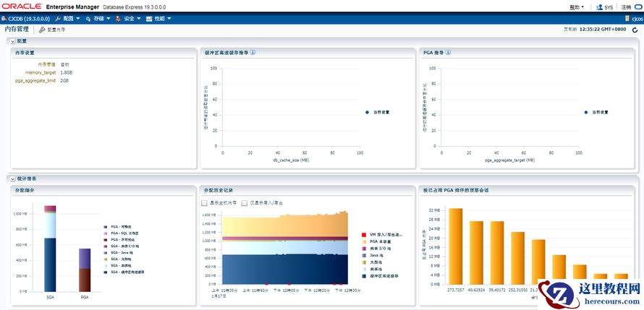644x310 pixels.
Task: Click the SGA - 共享池 legend swatch
Action: (106, 265)
